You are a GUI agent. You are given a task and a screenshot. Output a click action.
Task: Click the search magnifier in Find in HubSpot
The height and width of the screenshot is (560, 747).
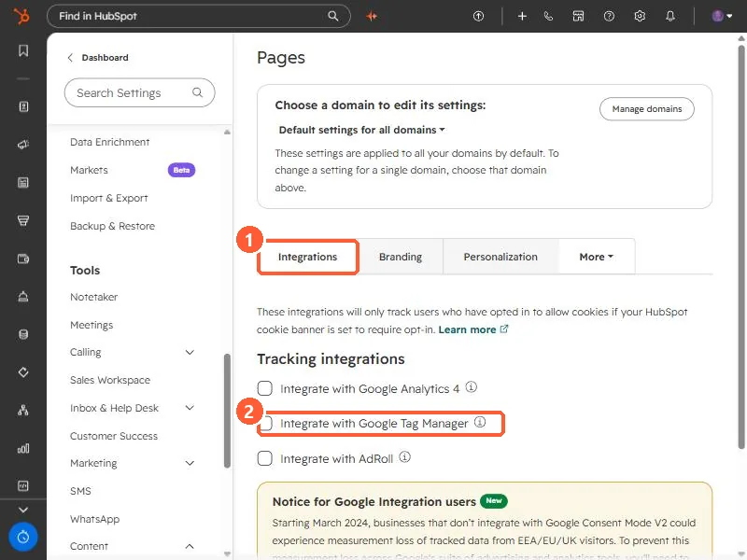coord(333,16)
